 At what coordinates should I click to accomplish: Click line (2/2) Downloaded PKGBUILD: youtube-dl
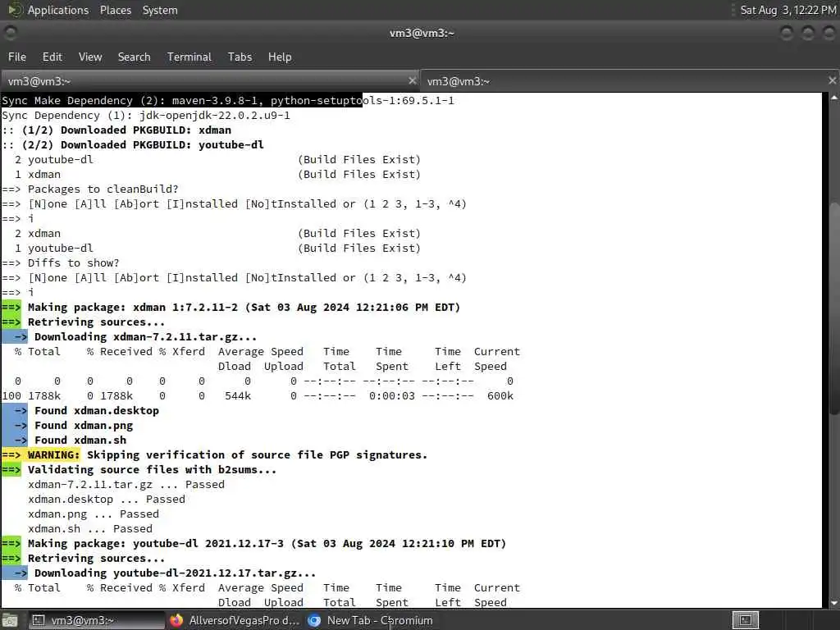(x=133, y=144)
